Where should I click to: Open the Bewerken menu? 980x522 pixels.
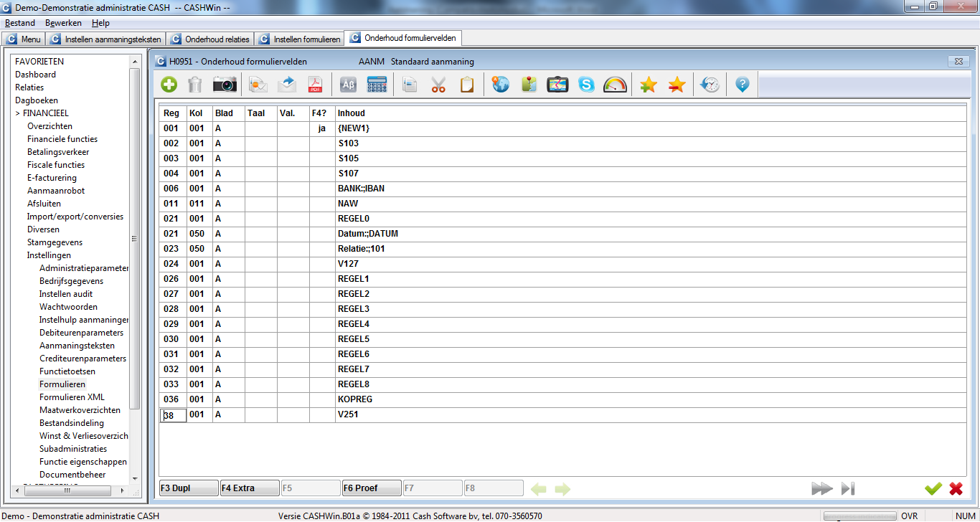click(x=63, y=23)
